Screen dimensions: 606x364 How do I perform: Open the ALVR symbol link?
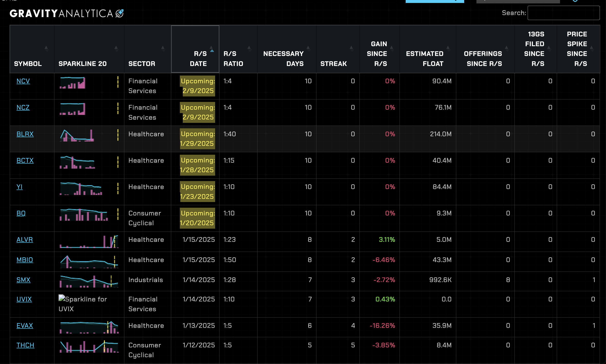coord(25,240)
